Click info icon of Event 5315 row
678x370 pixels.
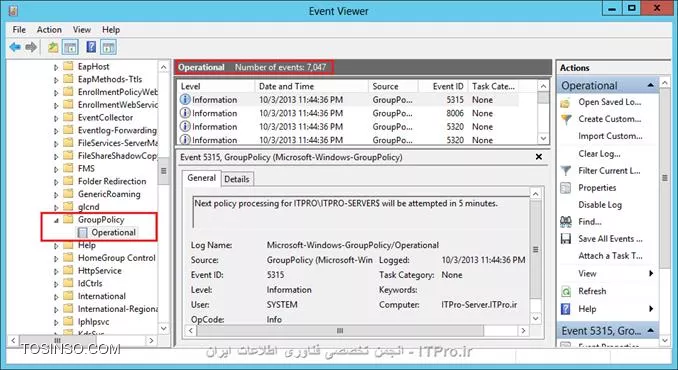click(x=185, y=99)
